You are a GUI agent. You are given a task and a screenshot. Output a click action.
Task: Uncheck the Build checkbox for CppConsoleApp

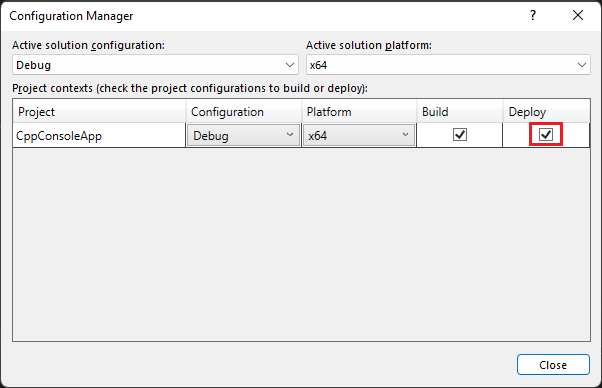[x=460, y=135]
